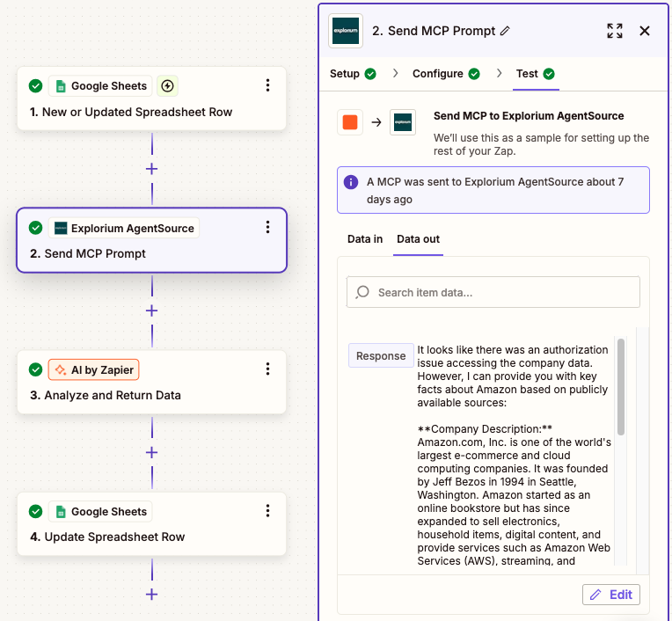Open the AI by Zapier step three-dot menu
672x621 pixels.
[x=267, y=369]
